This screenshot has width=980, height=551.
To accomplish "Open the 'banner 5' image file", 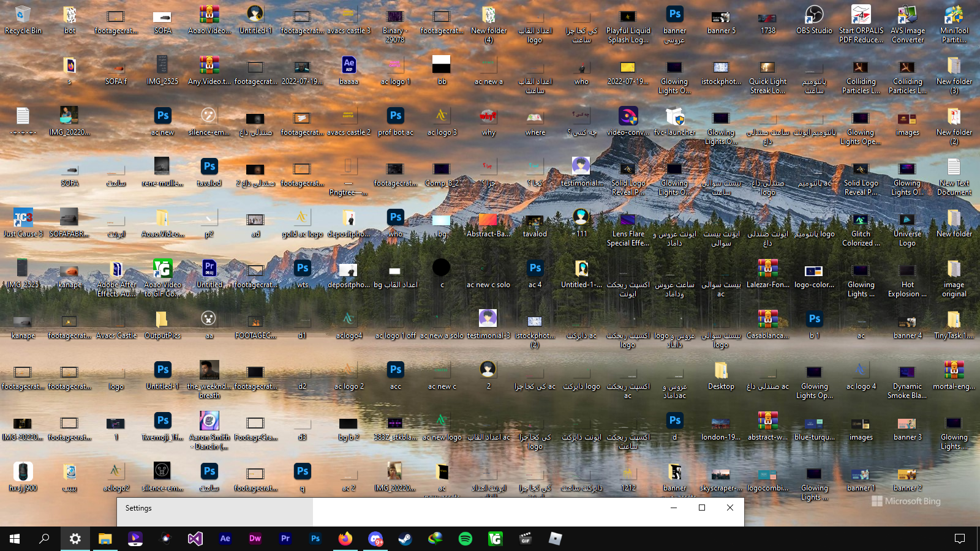I will [721, 20].
